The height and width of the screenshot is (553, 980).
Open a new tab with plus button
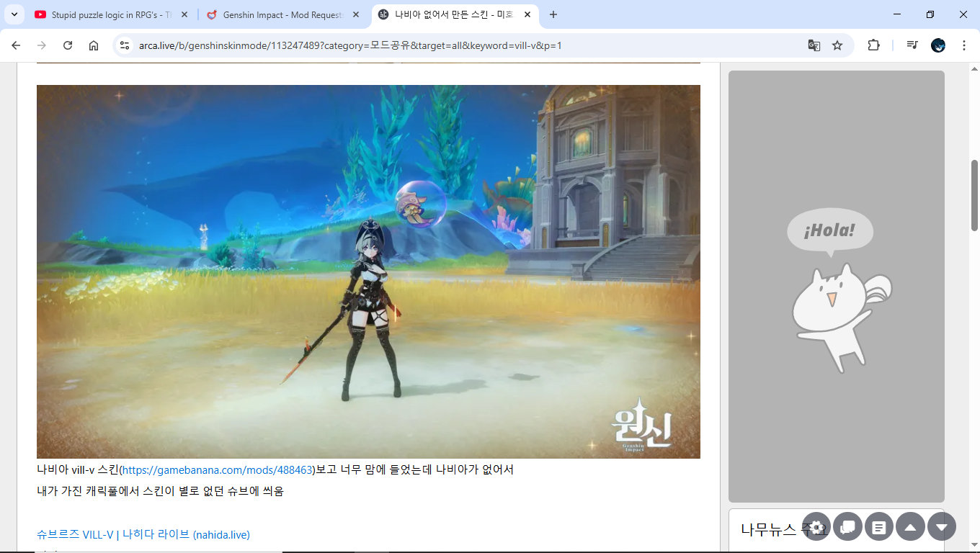553,14
